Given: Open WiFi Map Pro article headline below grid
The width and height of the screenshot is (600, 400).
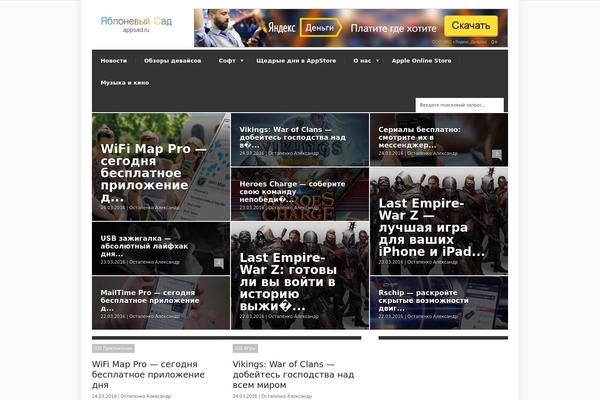Looking at the screenshot, I should click(x=148, y=374).
